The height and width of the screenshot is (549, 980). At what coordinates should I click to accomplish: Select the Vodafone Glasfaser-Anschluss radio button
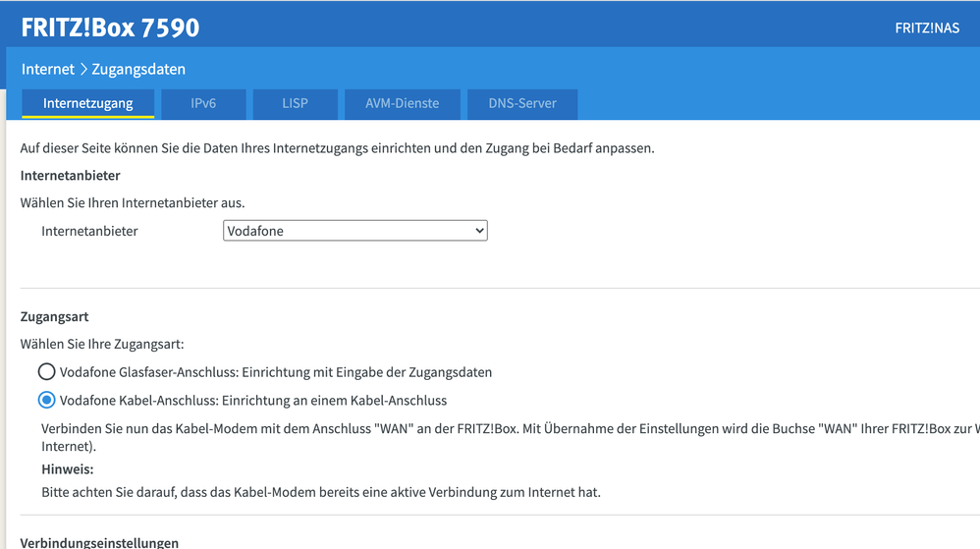(46, 372)
